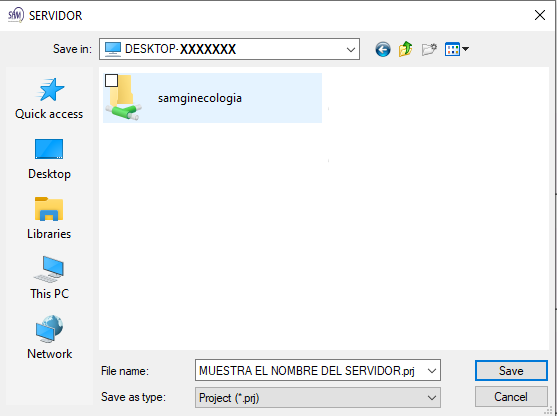Click the Cancel button
The image size is (557, 416).
point(511,396)
